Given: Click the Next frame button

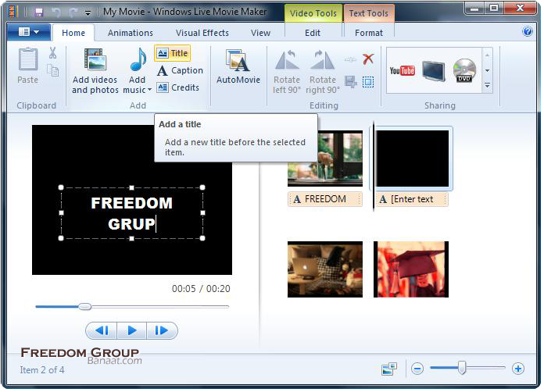Looking at the screenshot, I should 162,330.
